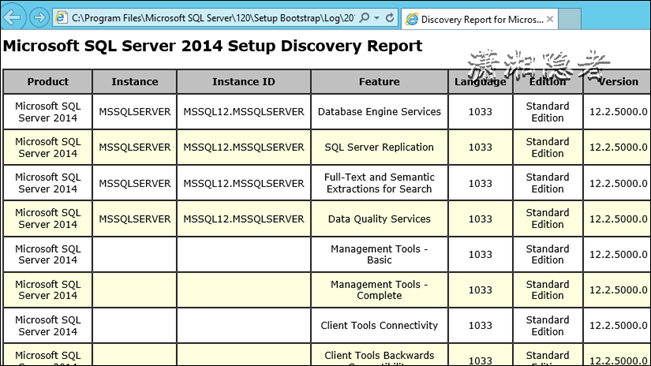Image resolution: width=651 pixels, height=366 pixels.
Task: Close the Discovery Report tab
Action: tap(550, 19)
